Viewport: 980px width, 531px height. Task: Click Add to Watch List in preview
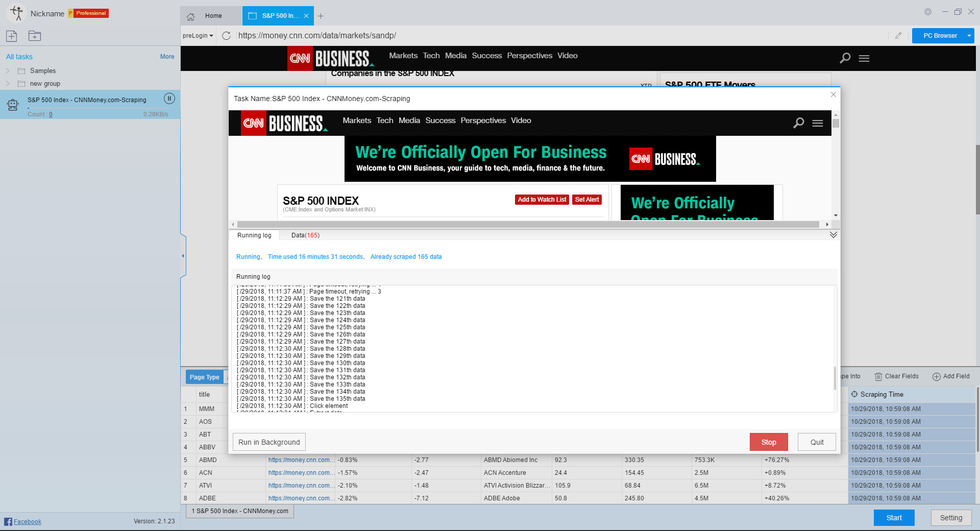click(x=542, y=200)
